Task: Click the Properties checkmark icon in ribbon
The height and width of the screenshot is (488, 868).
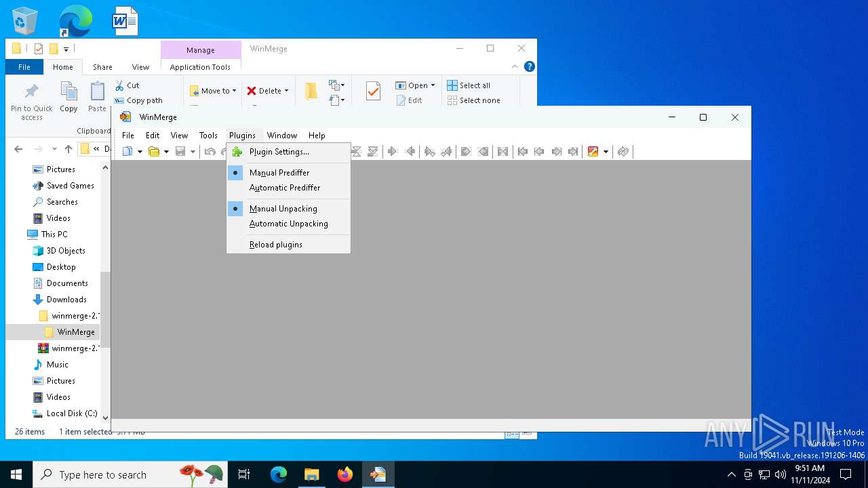Action: 373,91
